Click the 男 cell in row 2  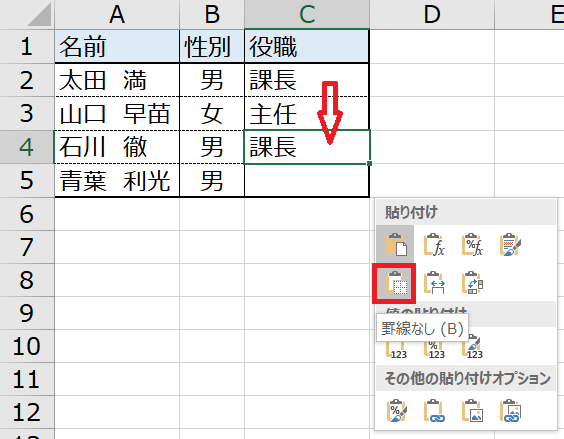(212, 80)
